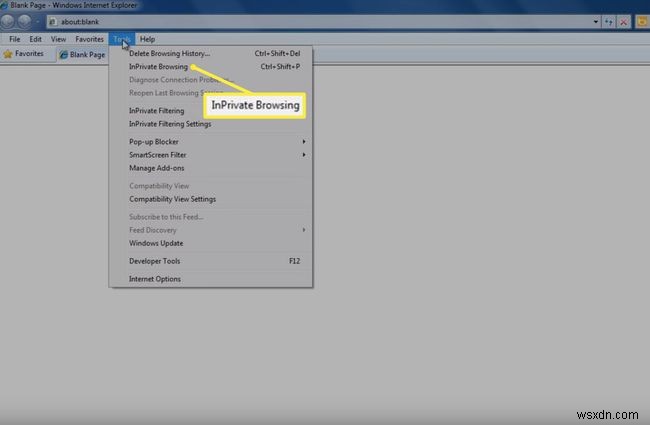The height and width of the screenshot is (425, 650).
Task: Click the about:blank address field
Action: click(321, 22)
